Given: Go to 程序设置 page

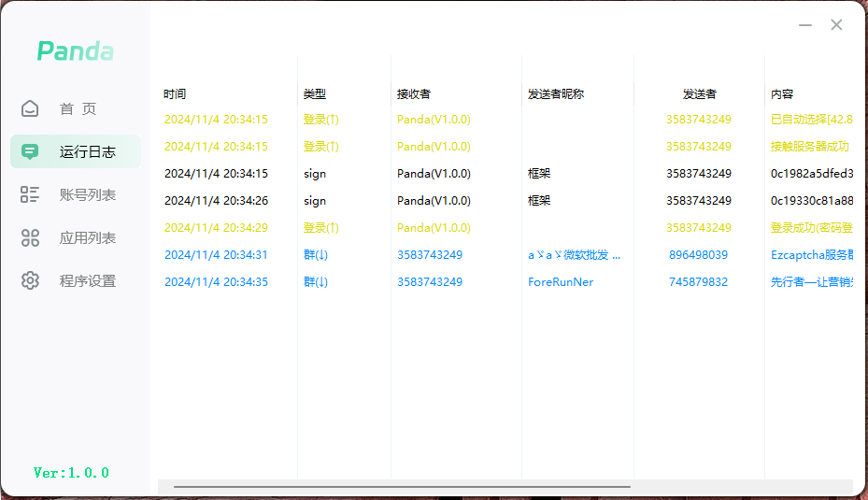Looking at the screenshot, I should click(87, 280).
